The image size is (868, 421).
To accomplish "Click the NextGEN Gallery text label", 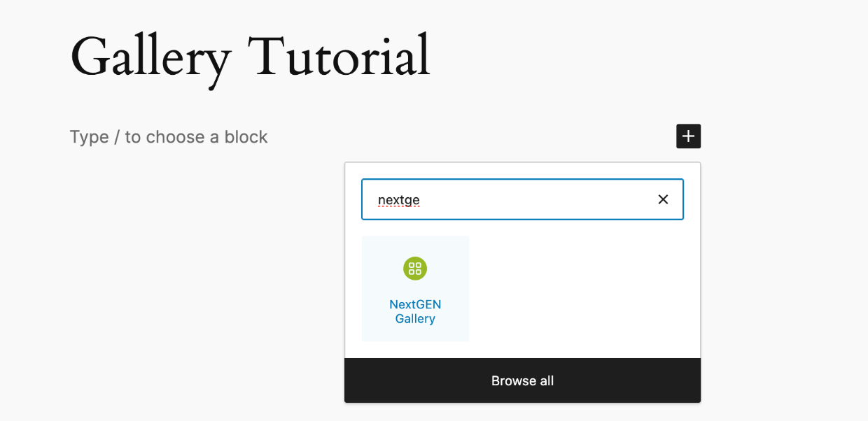I will 415,312.
